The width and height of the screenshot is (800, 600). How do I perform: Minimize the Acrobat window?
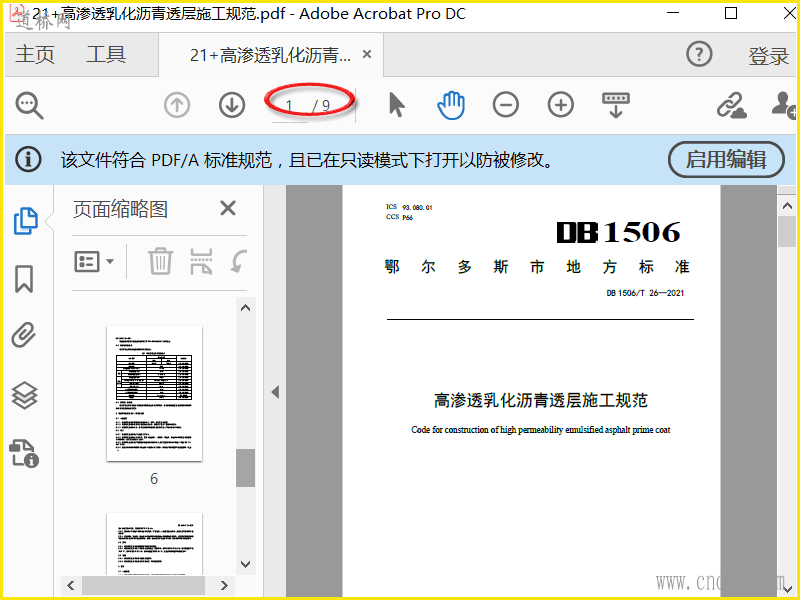tap(673, 13)
